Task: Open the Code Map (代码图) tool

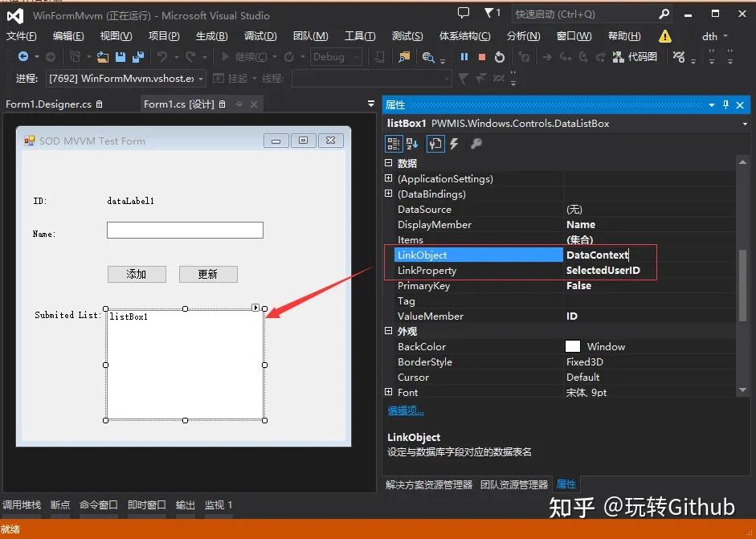Action: [635, 57]
